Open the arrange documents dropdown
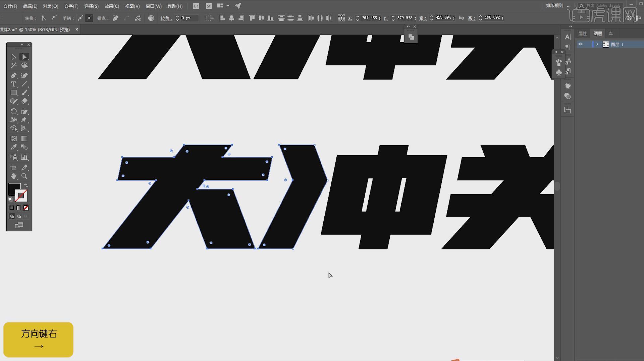The height and width of the screenshot is (361, 644). 223,6
